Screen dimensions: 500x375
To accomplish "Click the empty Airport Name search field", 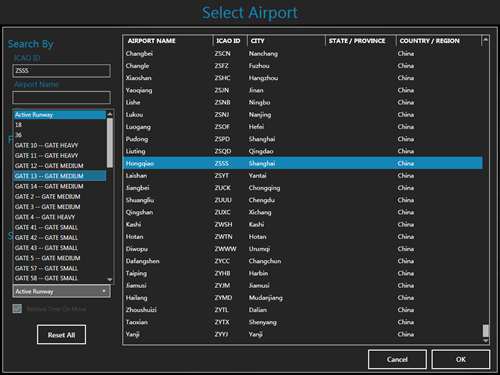I will click(x=61, y=98).
